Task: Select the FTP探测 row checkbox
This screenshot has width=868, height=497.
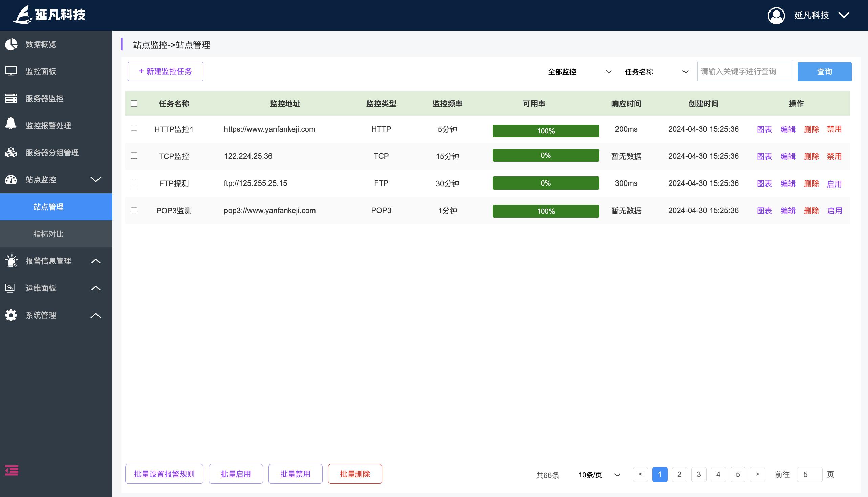Action: pos(134,184)
